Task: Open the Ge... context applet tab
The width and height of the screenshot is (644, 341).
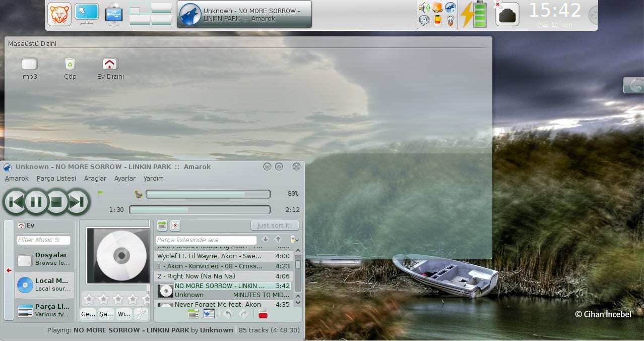Action: [88, 314]
